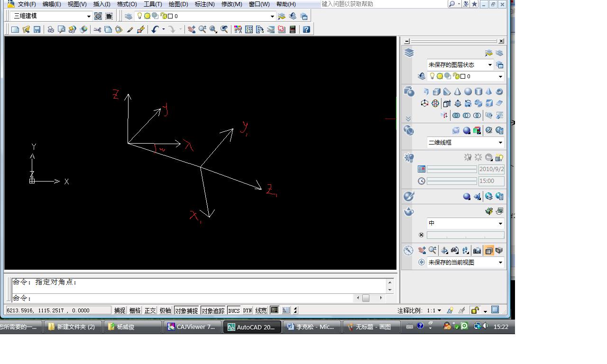The image size is (607, 364).
Task: Open the 文件(F) menu
Action: pyautogui.click(x=27, y=4)
